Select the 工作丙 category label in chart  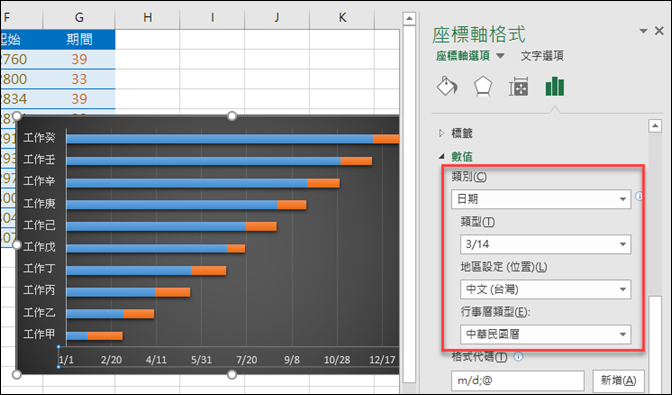point(39,290)
